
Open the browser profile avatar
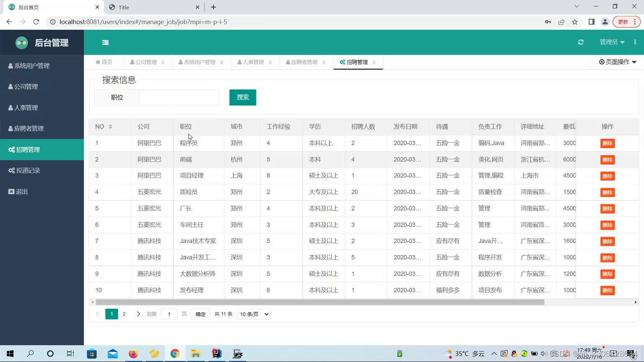pyautogui.click(x=605, y=22)
